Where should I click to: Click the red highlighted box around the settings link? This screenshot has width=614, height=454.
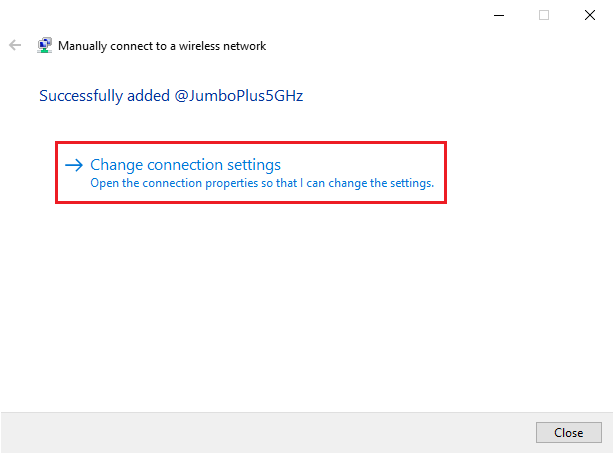point(251,172)
